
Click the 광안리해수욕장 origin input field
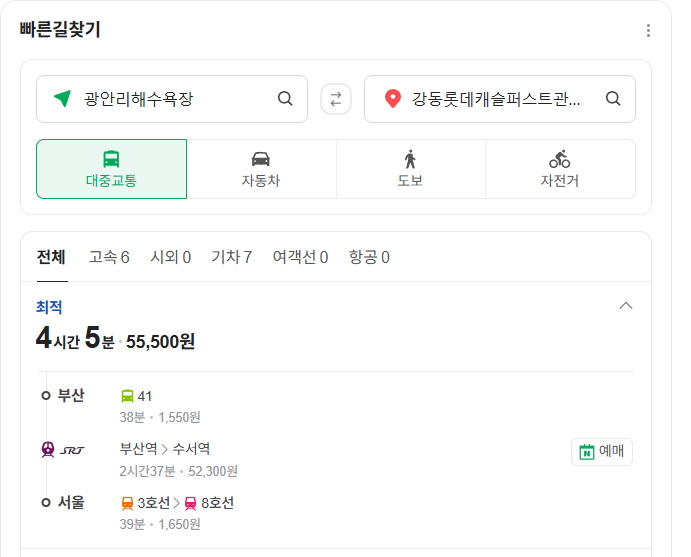tap(172, 99)
